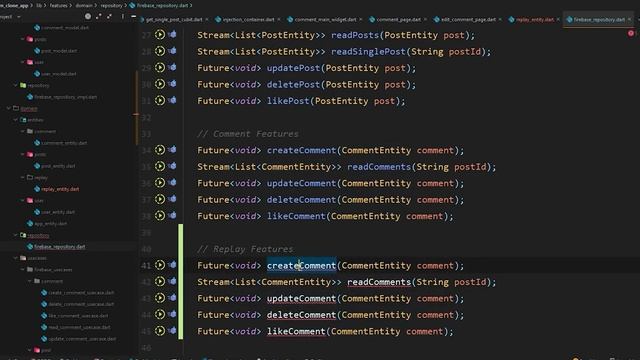
Task: Collapse repository folder above firebase_repository_impl.dart
Action: [16, 85]
